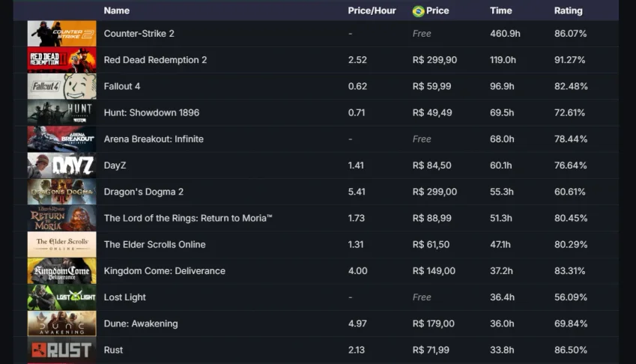
Task: Click the R$ 59,99 price cell
Action: pyautogui.click(x=431, y=86)
